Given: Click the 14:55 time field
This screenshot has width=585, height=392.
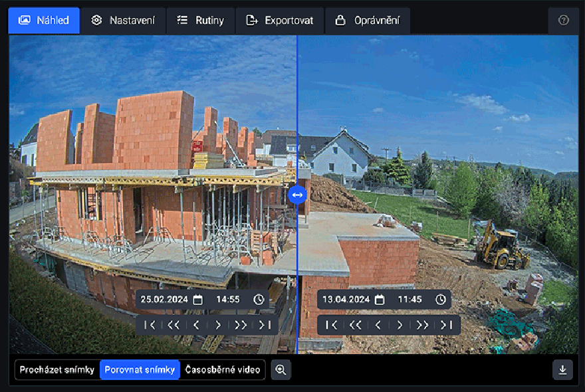Looking at the screenshot, I should 228,300.
